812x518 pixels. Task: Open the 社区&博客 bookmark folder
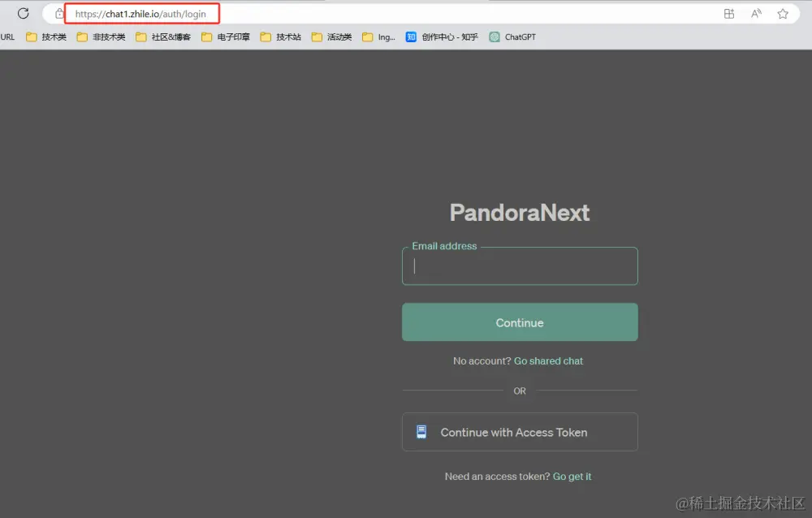tap(163, 37)
